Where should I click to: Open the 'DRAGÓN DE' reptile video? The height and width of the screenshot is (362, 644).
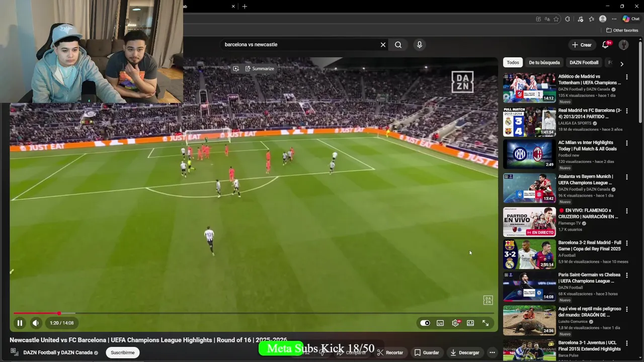point(590,312)
